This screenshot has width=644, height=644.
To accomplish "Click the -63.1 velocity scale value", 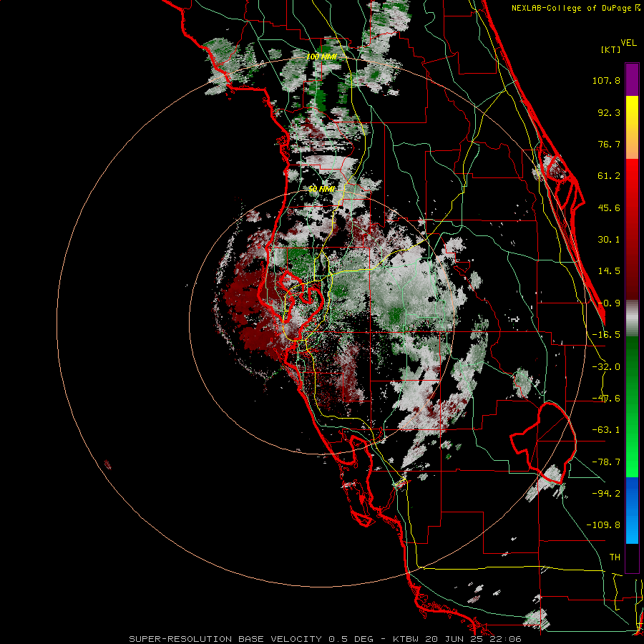I will (606, 430).
